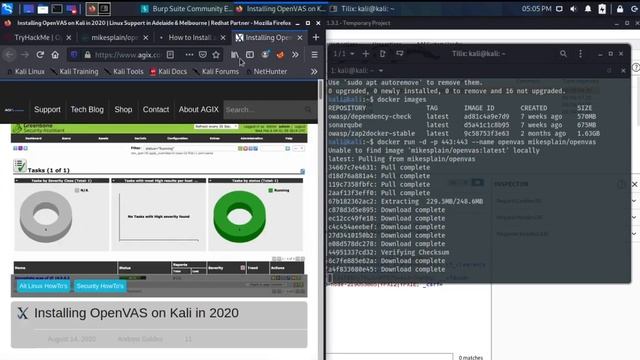This screenshot has height=360, width=640.
Task: Open Tilix session switcher dropdown 1/1
Action: point(344,53)
